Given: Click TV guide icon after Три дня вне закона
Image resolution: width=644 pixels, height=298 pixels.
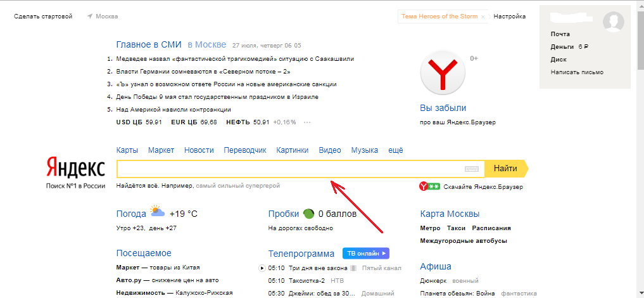Looking at the screenshot, I should point(353,268).
